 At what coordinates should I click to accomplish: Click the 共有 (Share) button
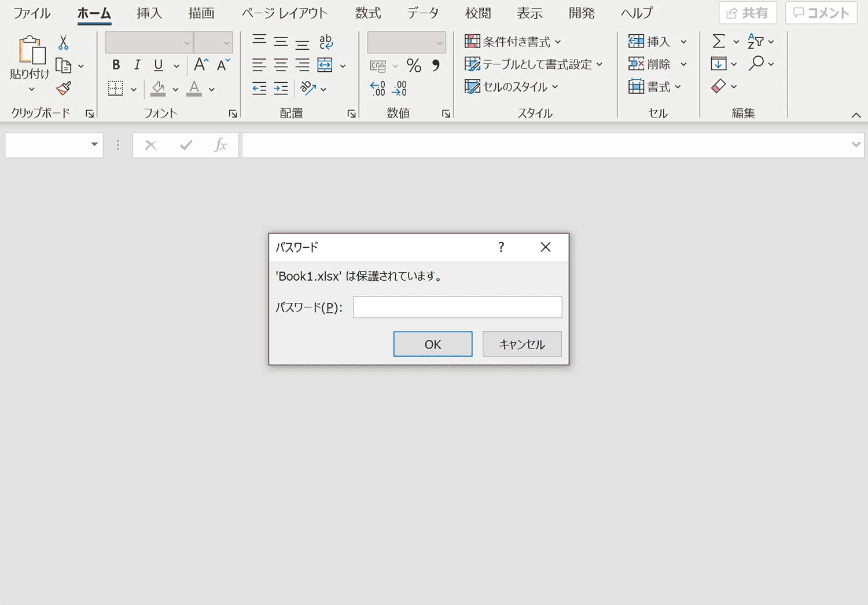[748, 13]
